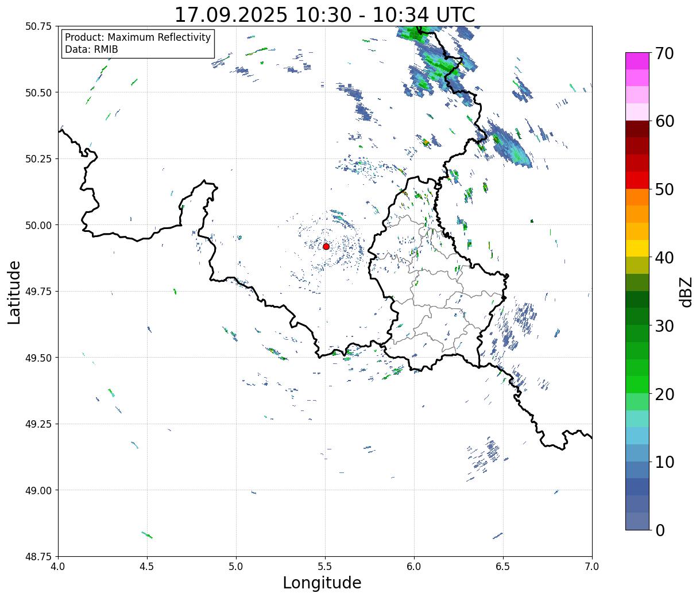Click the 48.75 latitude tick label
This screenshot has width=700, height=597.
(x=38, y=556)
